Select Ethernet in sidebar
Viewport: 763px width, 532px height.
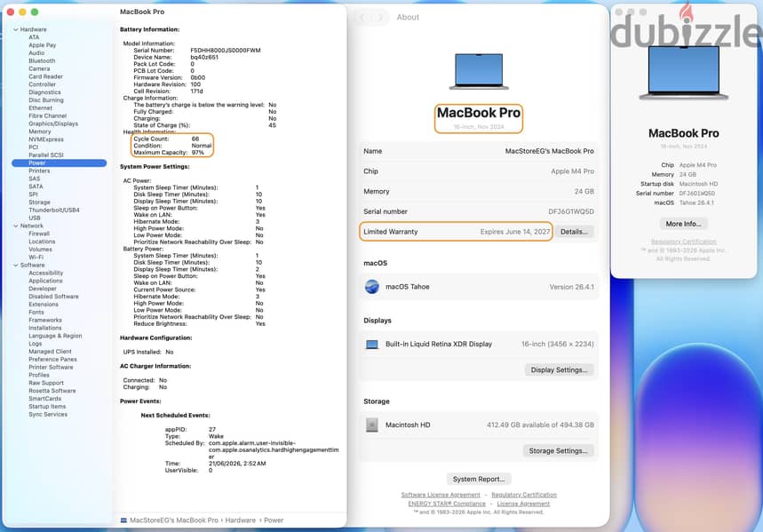(x=40, y=108)
